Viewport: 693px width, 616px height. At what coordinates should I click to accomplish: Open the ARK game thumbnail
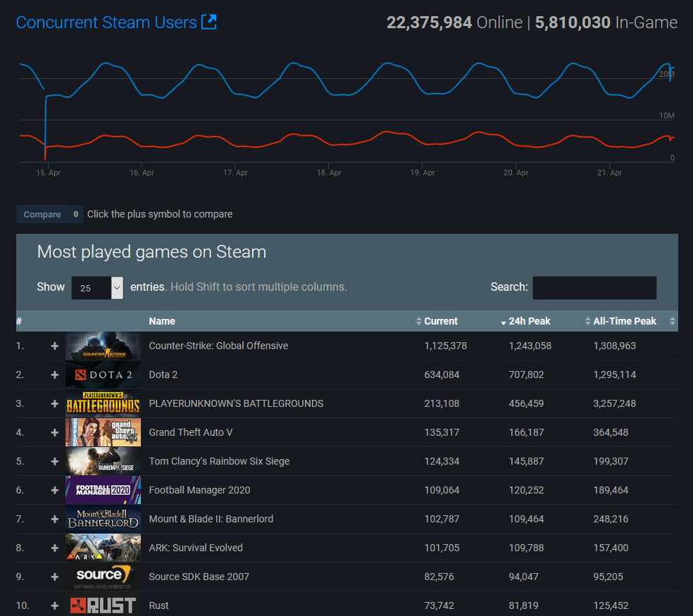pos(103,548)
